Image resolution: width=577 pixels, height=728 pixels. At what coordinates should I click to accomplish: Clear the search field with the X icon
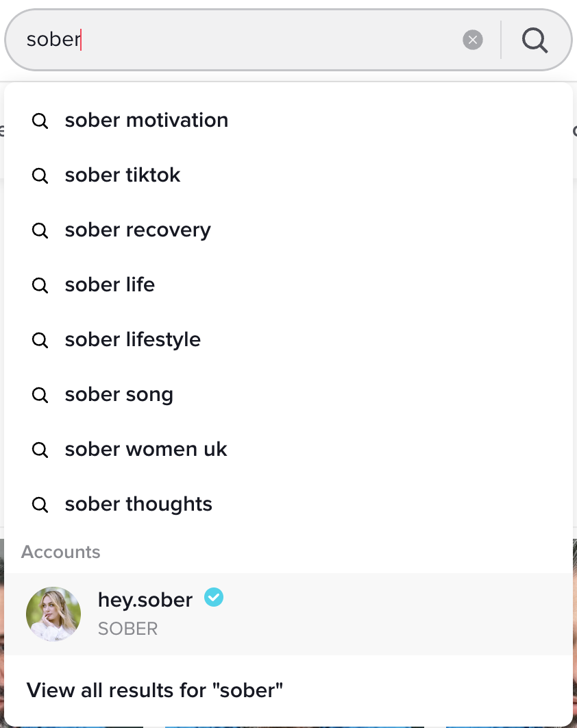click(473, 40)
